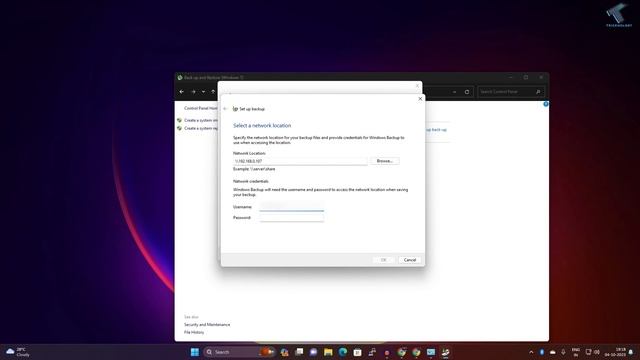Click the Create a system image link
640x360 pixels.
(x=200, y=120)
